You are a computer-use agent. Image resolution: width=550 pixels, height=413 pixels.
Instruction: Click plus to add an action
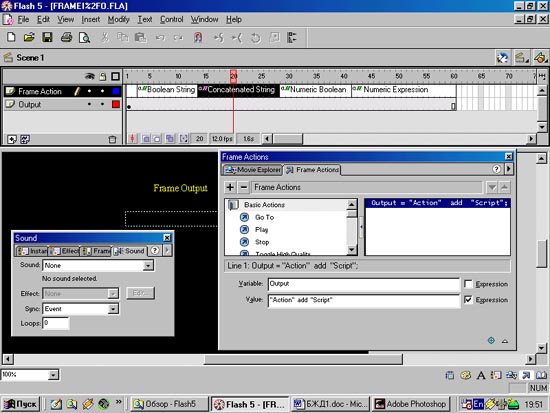[230, 187]
